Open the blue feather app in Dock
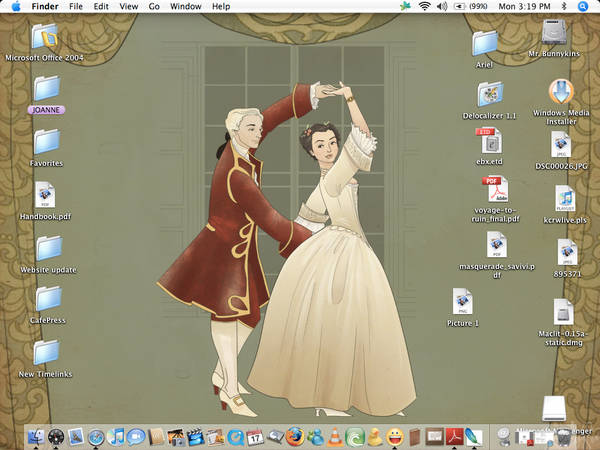Screen dimensions: 600x450 474,437
